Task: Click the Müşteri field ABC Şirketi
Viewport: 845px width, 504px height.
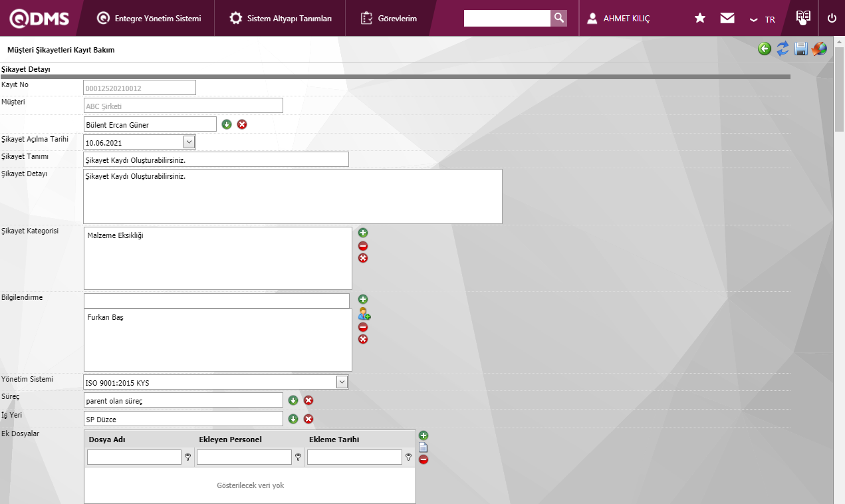Action: (183, 106)
